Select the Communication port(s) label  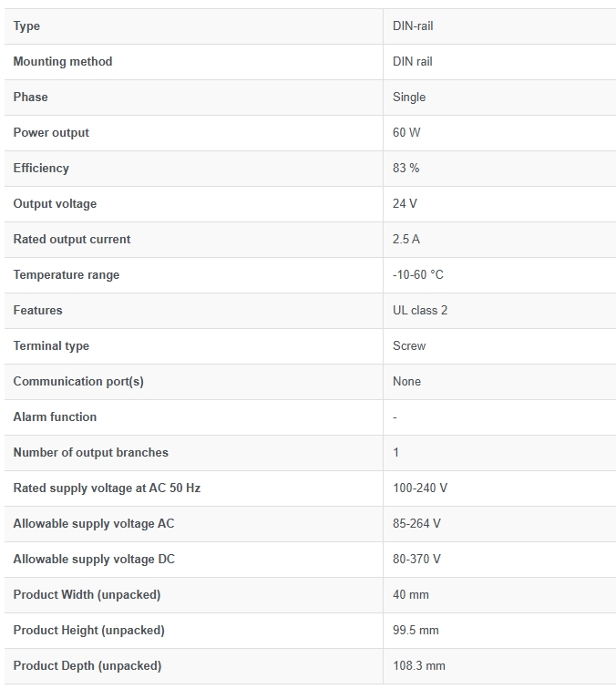[x=78, y=381]
